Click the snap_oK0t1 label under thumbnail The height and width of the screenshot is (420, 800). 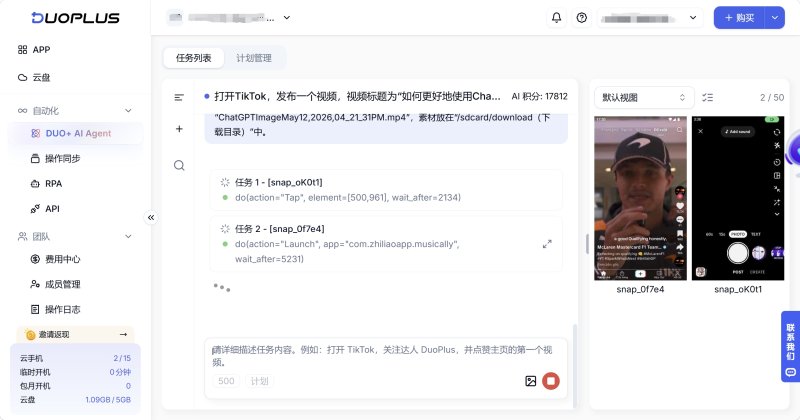coord(738,289)
